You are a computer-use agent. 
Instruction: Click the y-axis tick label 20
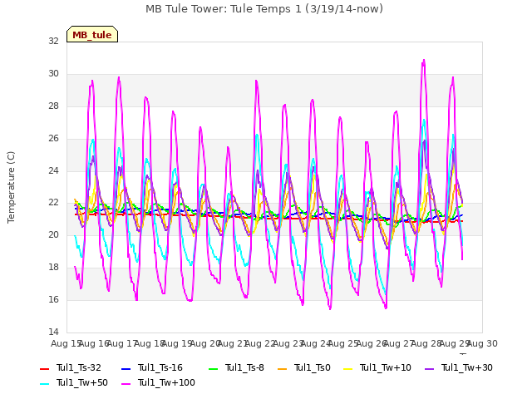click(53, 234)
